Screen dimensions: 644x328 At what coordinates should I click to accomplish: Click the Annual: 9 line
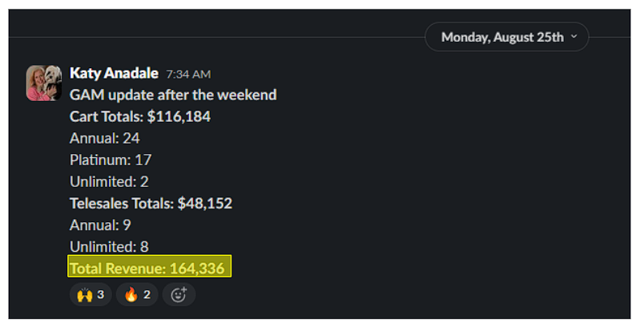pyautogui.click(x=100, y=225)
